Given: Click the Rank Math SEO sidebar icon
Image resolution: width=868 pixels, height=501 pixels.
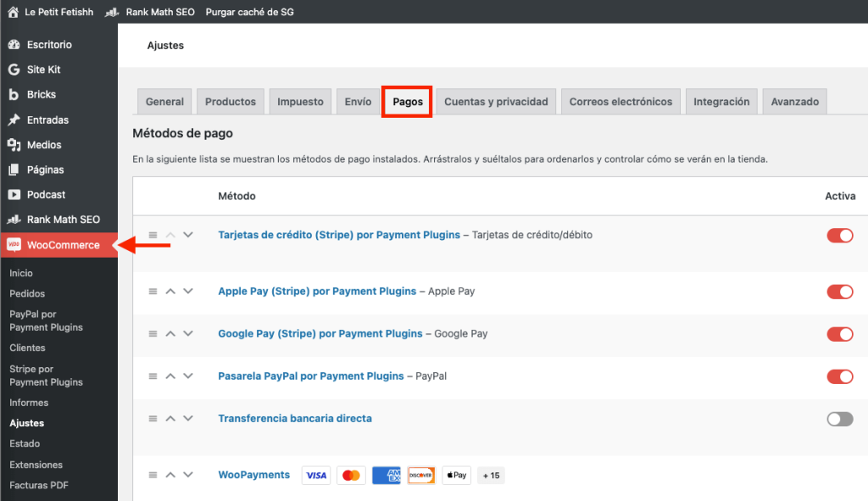Looking at the screenshot, I should [x=14, y=219].
